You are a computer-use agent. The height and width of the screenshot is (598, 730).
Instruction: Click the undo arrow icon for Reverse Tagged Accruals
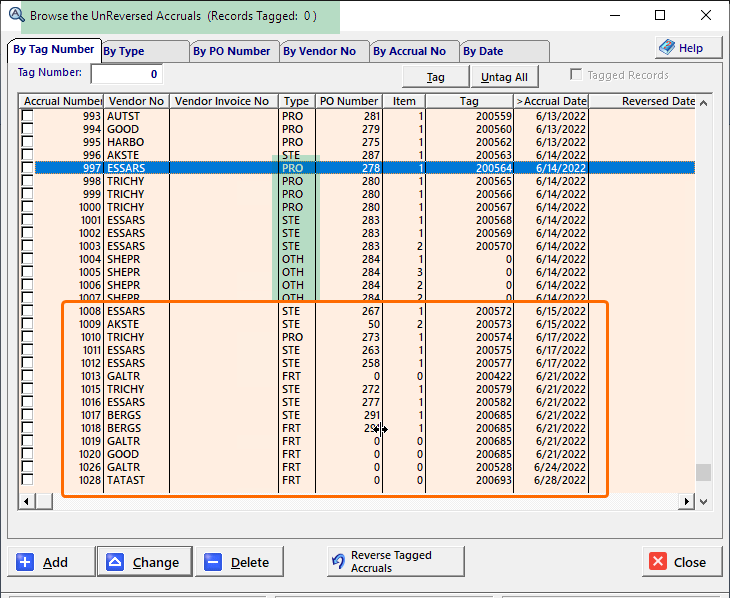tap(338, 562)
